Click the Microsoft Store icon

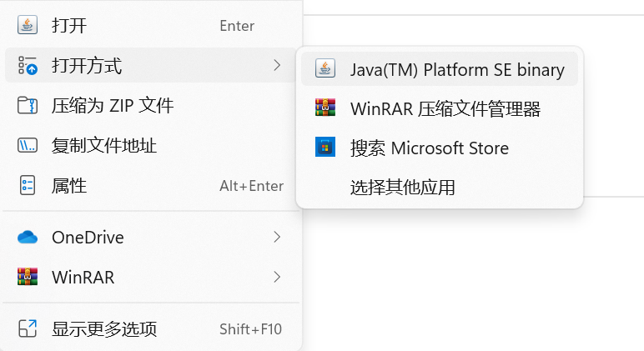[x=325, y=148]
